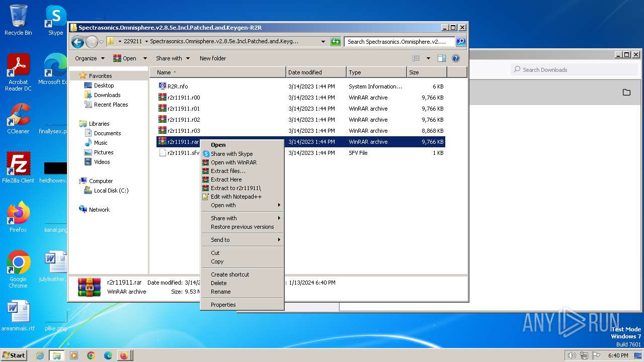
Task: Select Open in the context menu
Action: tap(243, 145)
